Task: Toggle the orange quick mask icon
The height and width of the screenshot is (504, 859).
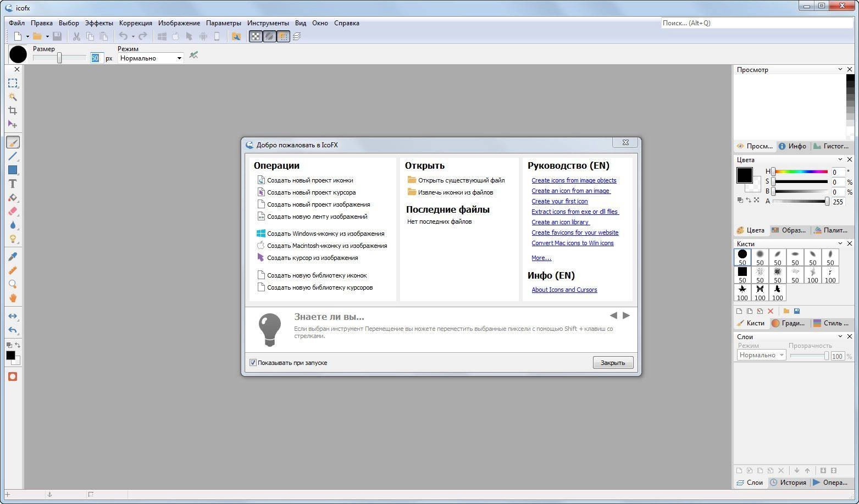Action: point(13,376)
